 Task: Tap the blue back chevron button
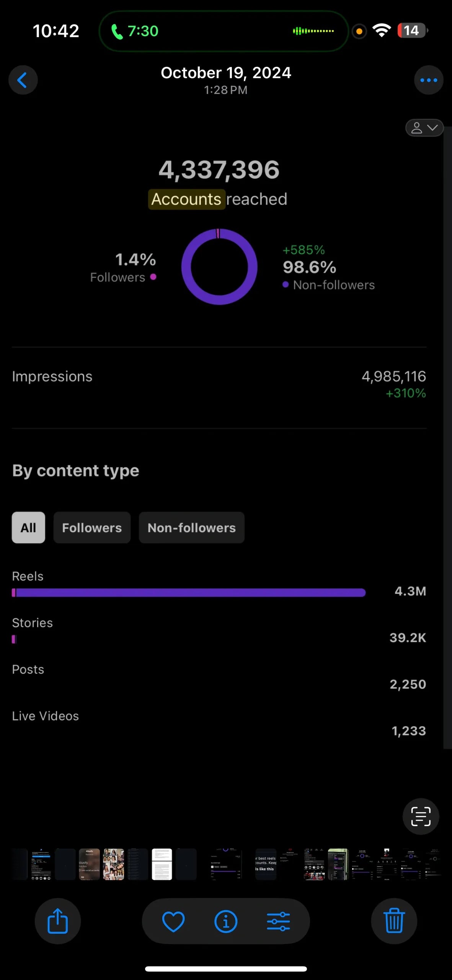tap(23, 80)
